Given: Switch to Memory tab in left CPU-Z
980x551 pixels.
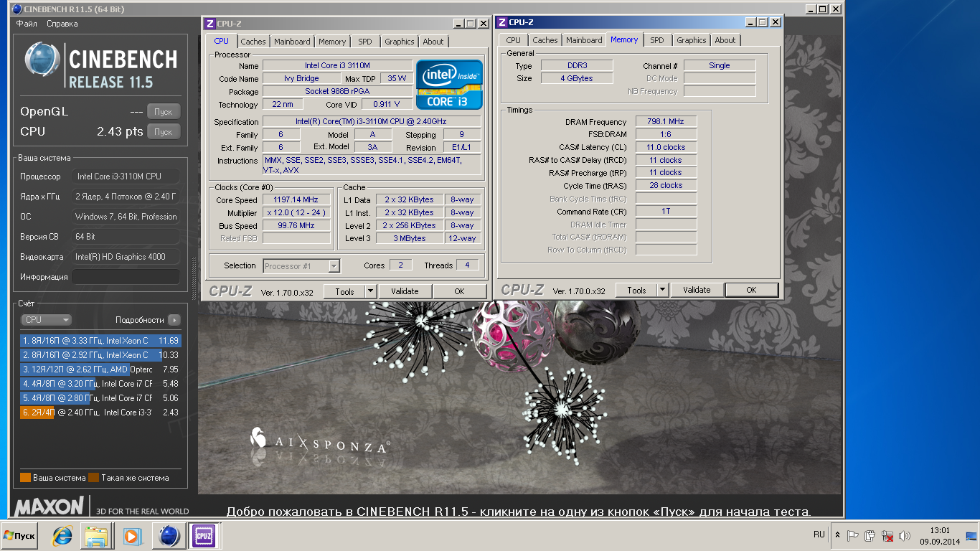Looking at the screenshot, I should click(x=332, y=42).
